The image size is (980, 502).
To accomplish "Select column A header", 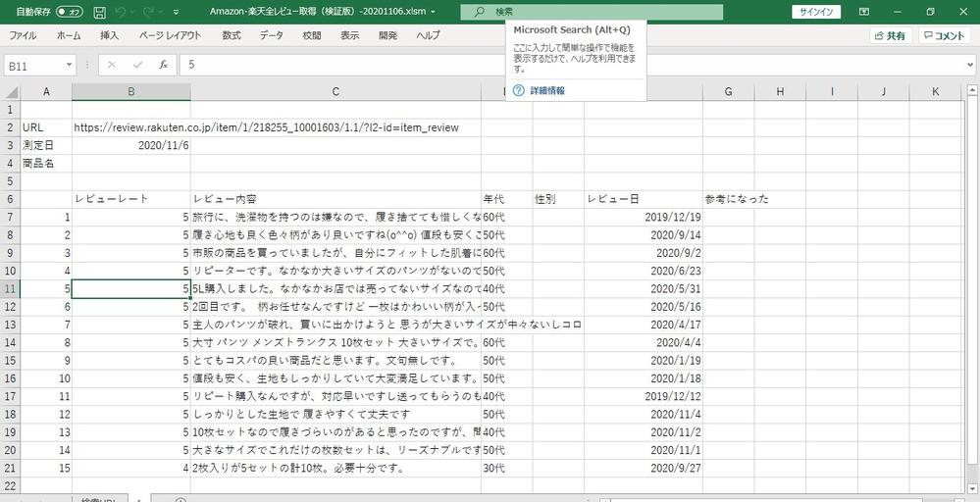I will pos(46,92).
